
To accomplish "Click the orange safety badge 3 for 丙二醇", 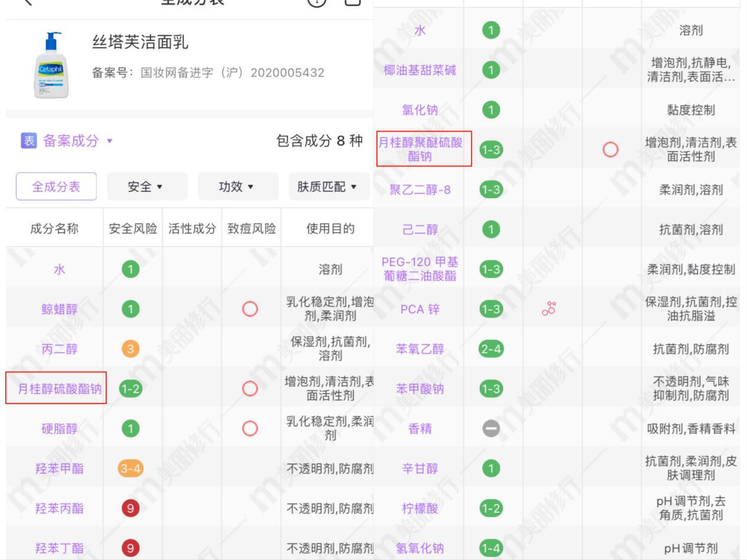I will click(x=130, y=349).
